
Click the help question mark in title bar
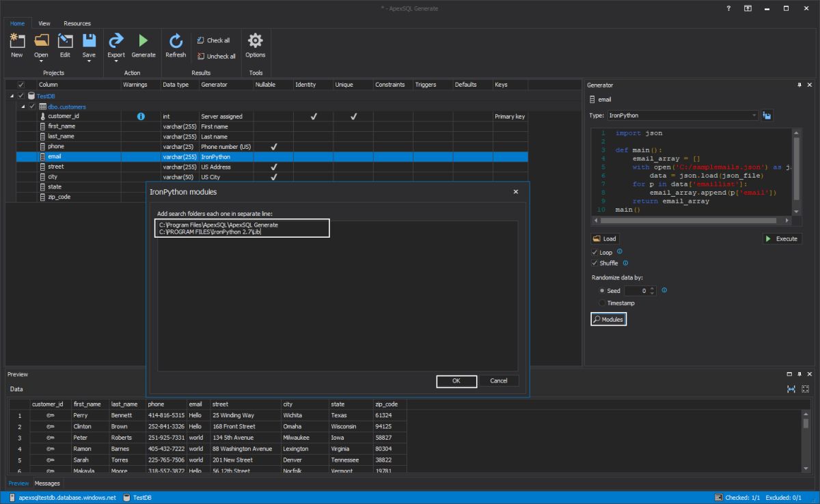(x=729, y=8)
